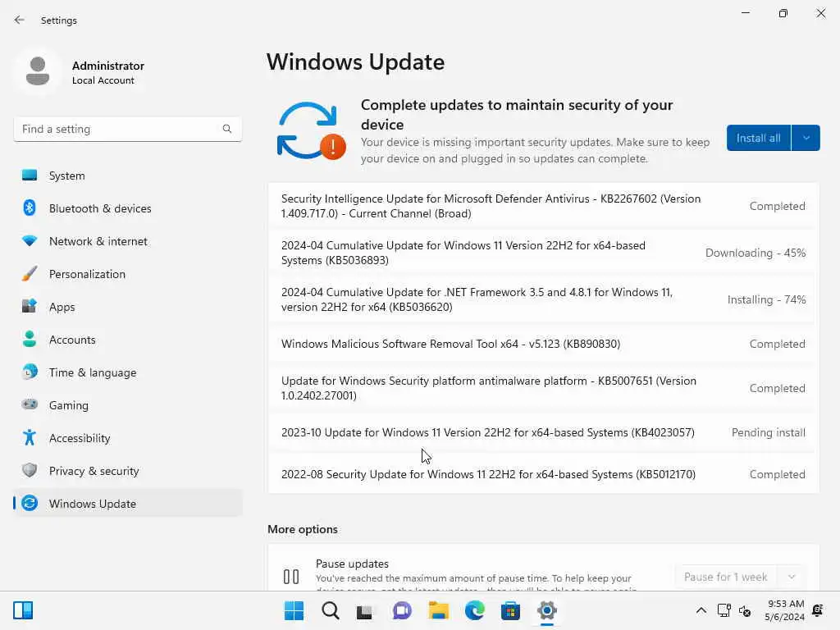Screen dimensions: 840x630
Task: Click the Downloading - 45% status text
Action: click(756, 253)
